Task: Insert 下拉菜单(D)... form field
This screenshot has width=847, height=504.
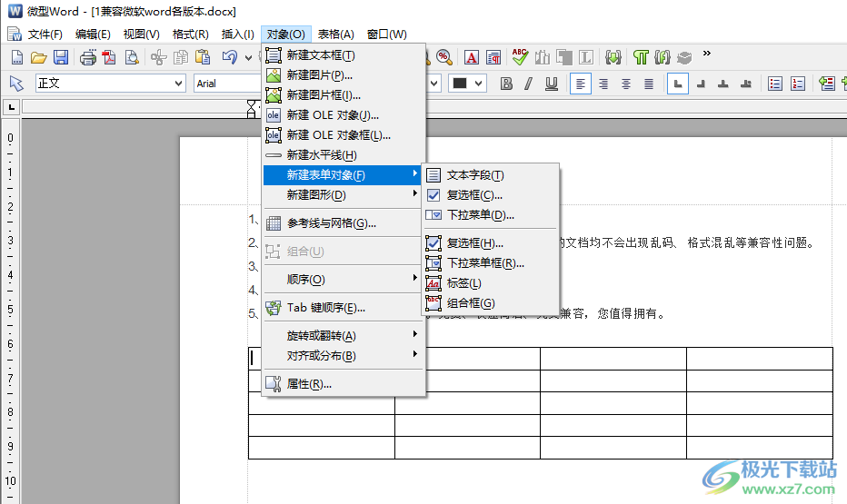Action: [x=490, y=214]
